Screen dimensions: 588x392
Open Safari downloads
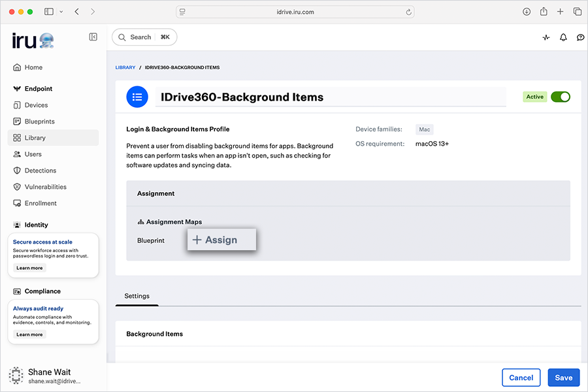click(x=527, y=12)
